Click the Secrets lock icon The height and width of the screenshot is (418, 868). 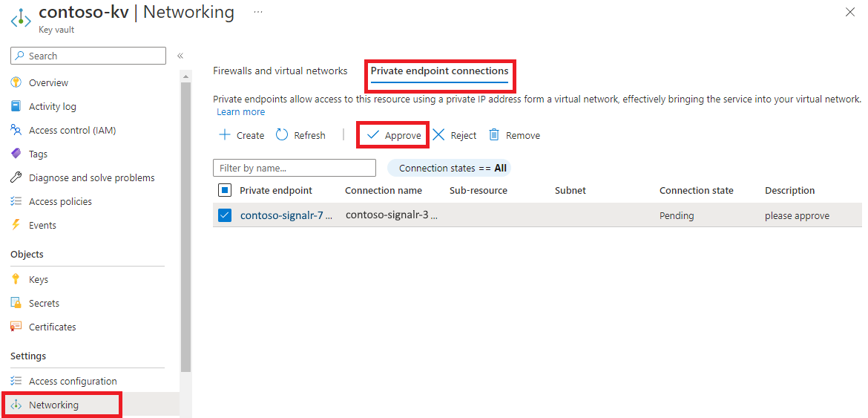click(x=16, y=304)
